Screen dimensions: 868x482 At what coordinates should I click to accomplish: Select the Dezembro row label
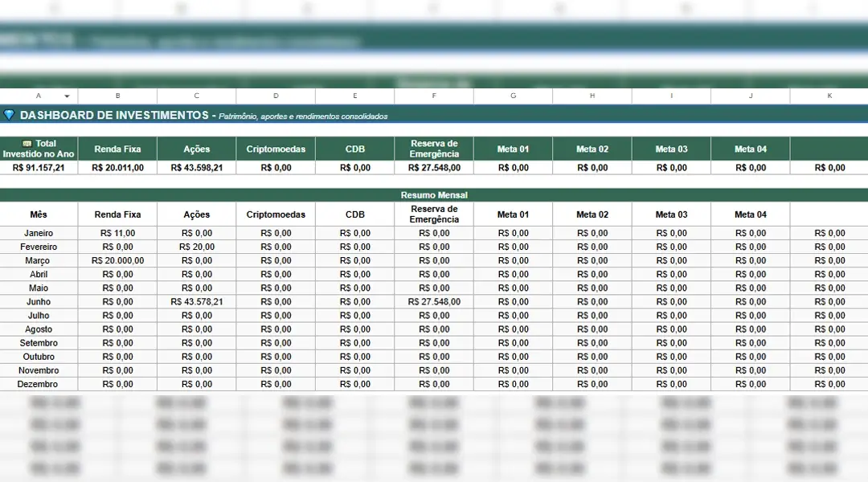click(x=39, y=384)
